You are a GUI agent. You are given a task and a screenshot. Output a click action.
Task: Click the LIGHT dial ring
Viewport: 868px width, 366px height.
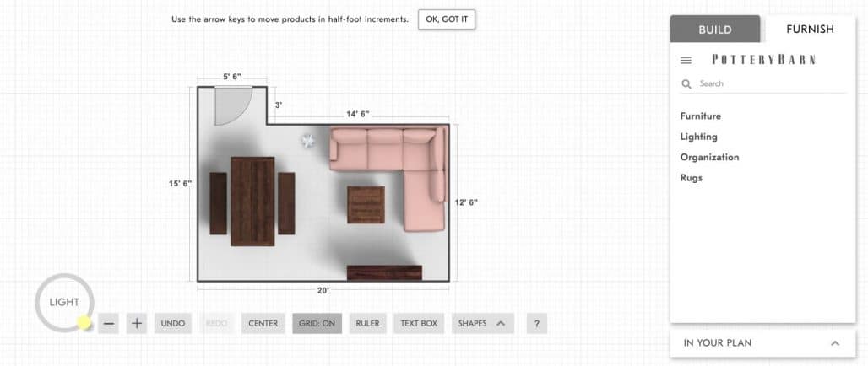(x=64, y=303)
